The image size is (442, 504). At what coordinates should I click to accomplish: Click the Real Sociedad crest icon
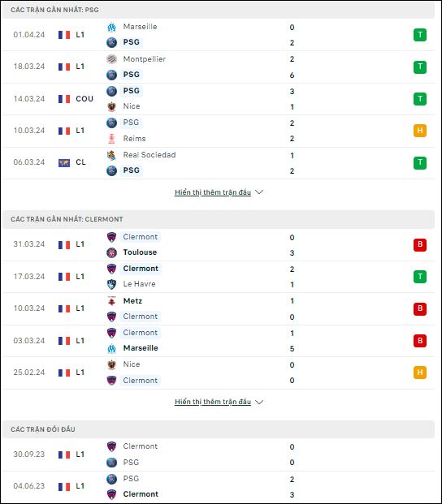point(111,155)
